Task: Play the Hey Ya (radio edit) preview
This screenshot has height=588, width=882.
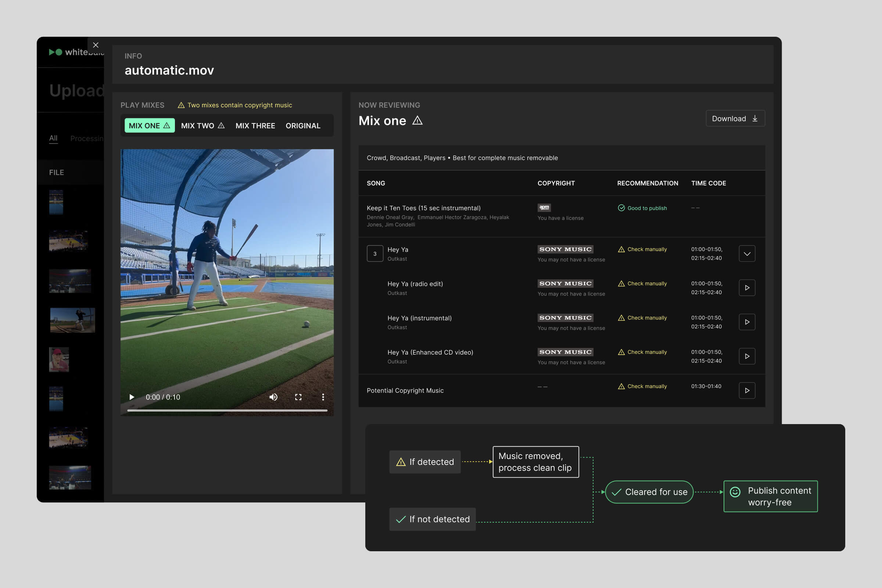Action: (747, 288)
